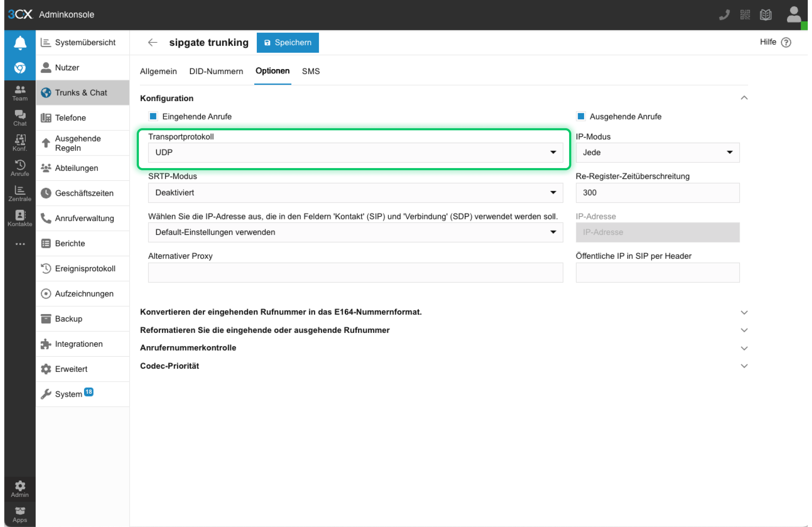Open Erweitert menu item

pyautogui.click(x=83, y=369)
